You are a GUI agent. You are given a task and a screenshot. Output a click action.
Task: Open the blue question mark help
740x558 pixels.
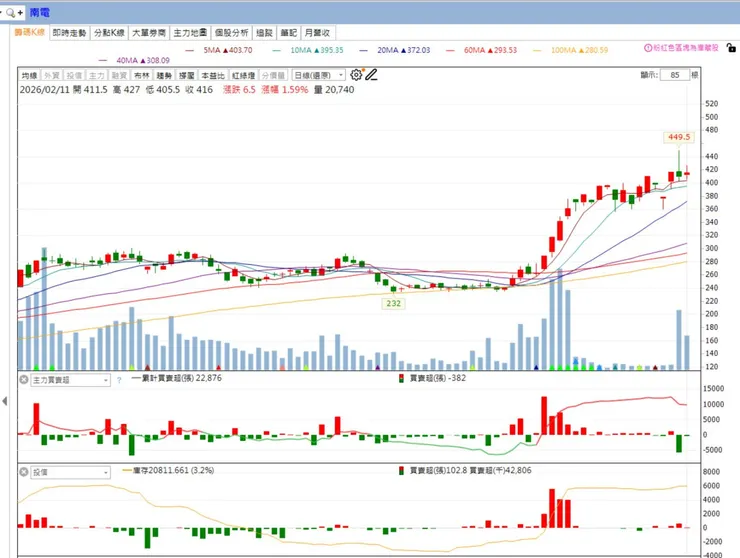click(x=119, y=380)
